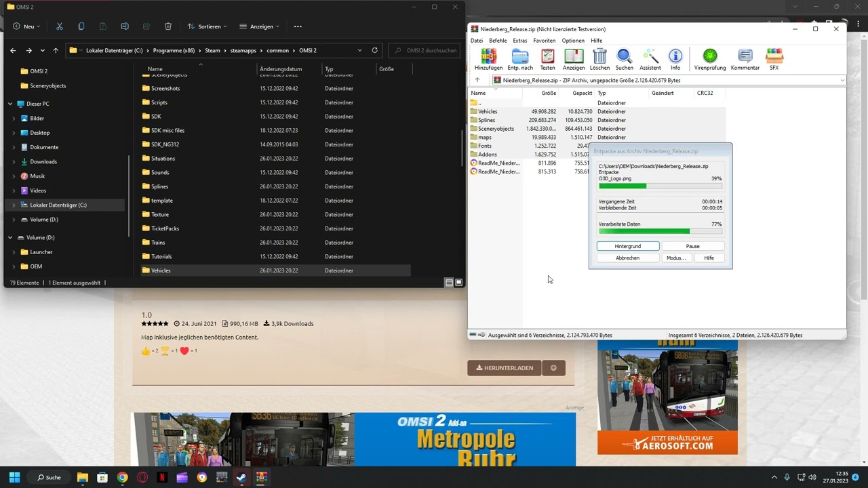
Task: Open recent locations dropdown in Explorer
Action: pos(43,50)
